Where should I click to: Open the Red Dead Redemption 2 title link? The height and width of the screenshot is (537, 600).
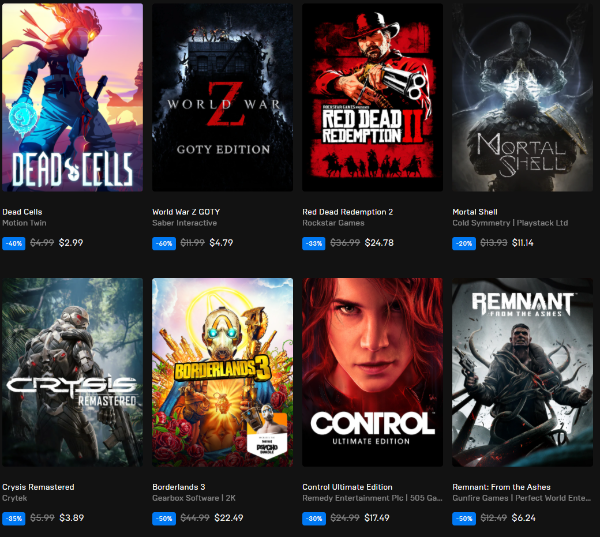pyautogui.click(x=347, y=212)
